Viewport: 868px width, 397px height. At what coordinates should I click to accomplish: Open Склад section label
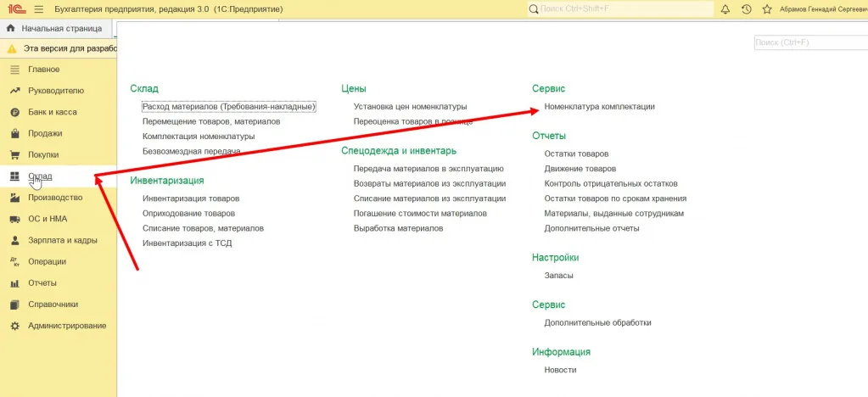(x=40, y=176)
